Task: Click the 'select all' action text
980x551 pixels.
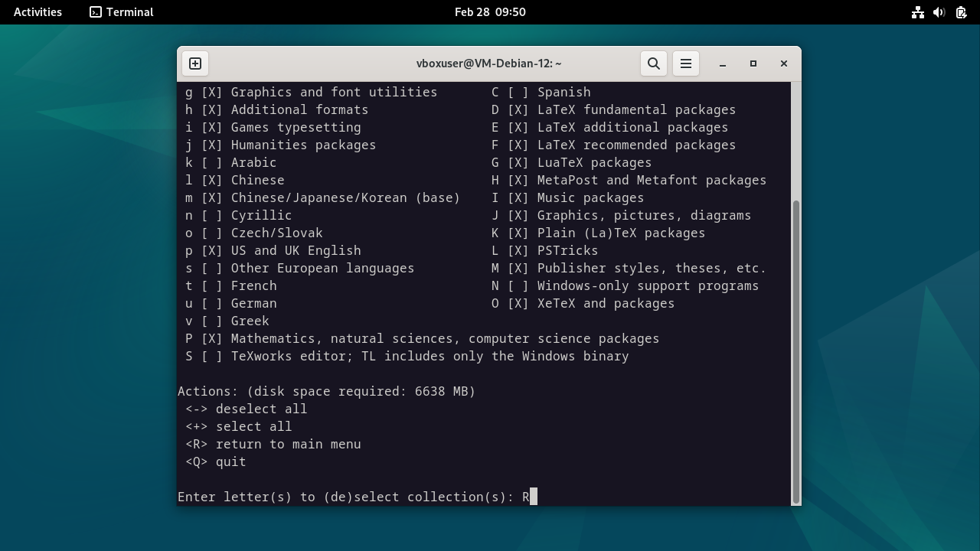Action: [x=253, y=426]
